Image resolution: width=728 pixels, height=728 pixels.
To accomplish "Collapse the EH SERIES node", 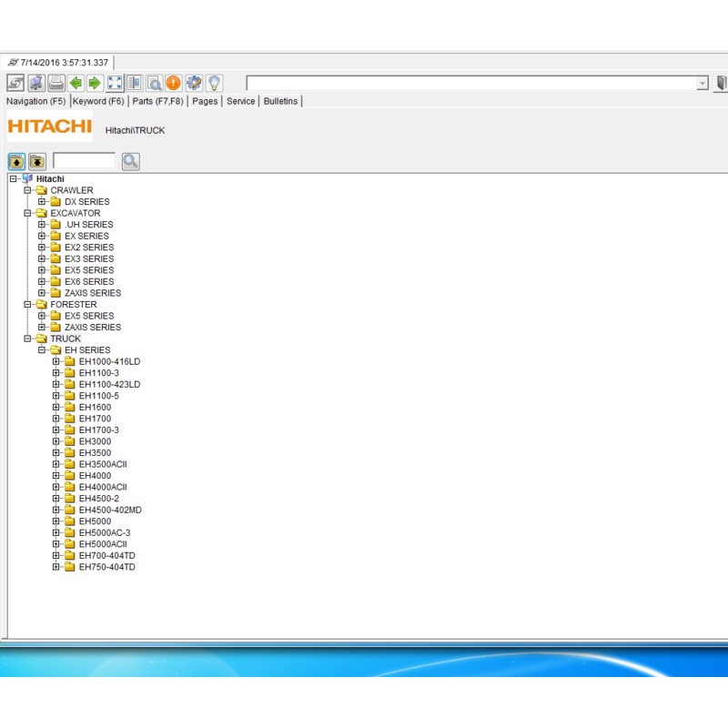I will point(42,350).
